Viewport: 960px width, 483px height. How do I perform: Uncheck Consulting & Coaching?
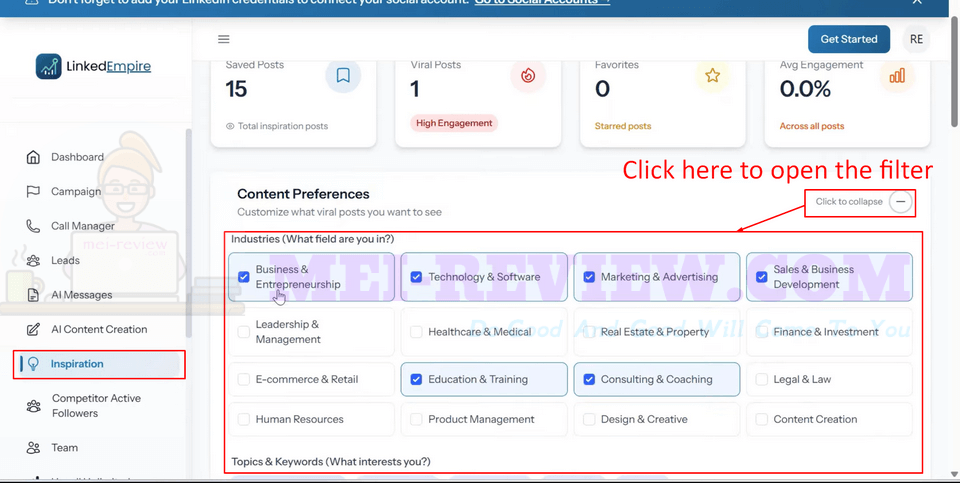589,380
